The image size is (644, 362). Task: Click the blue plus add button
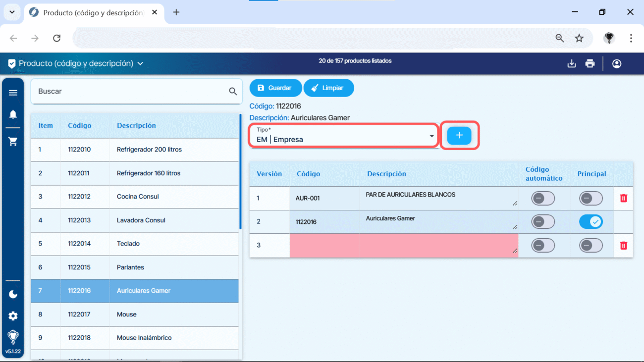(x=459, y=136)
